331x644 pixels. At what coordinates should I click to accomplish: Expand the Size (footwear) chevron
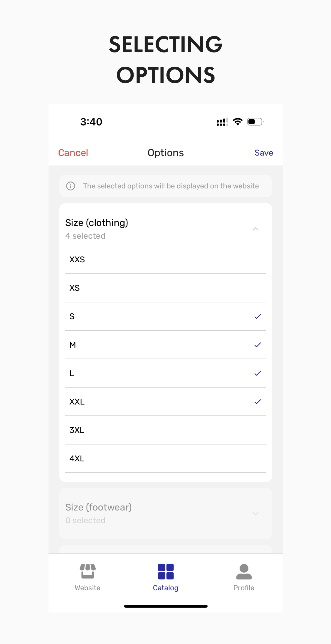pyautogui.click(x=255, y=513)
